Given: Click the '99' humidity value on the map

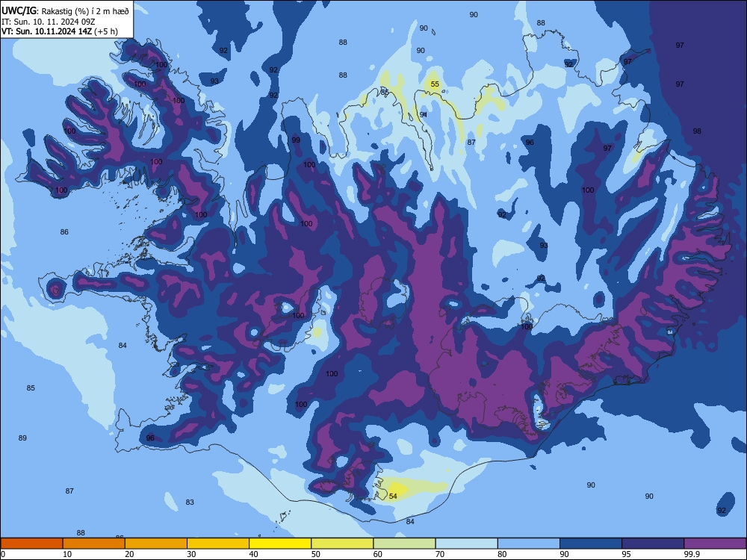Looking at the screenshot, I should [296, 140].
